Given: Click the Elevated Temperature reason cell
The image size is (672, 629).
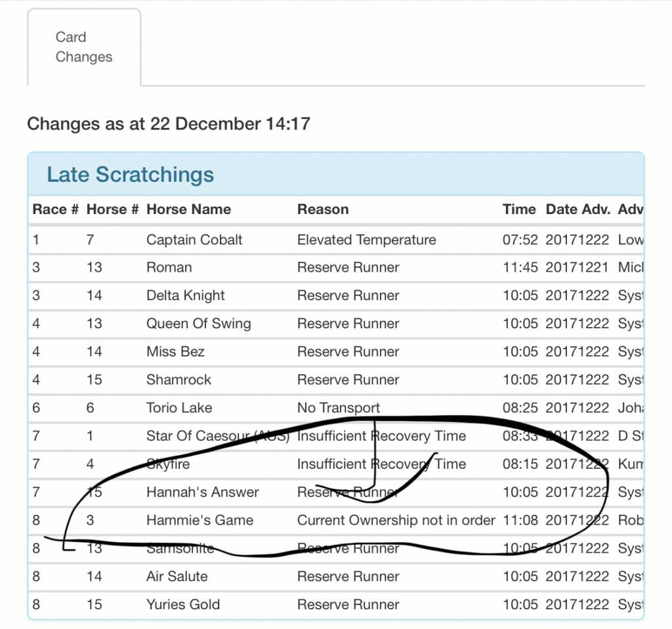Looking at the screenshot, I should pos(366,240).
